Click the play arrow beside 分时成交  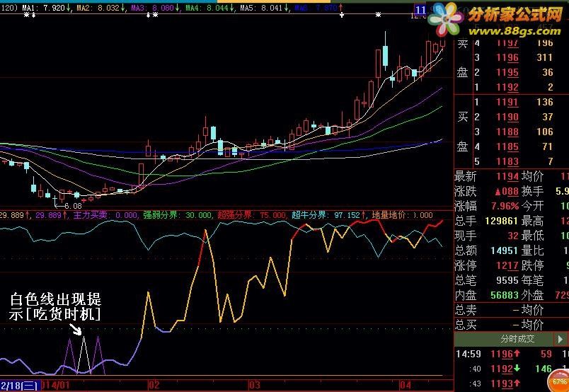point(561,339)
